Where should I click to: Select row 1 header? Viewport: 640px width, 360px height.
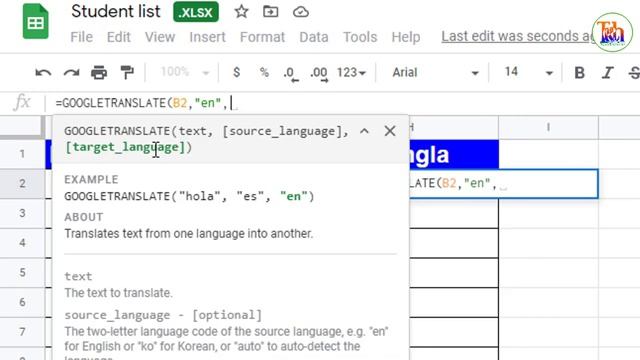point(22,154)
